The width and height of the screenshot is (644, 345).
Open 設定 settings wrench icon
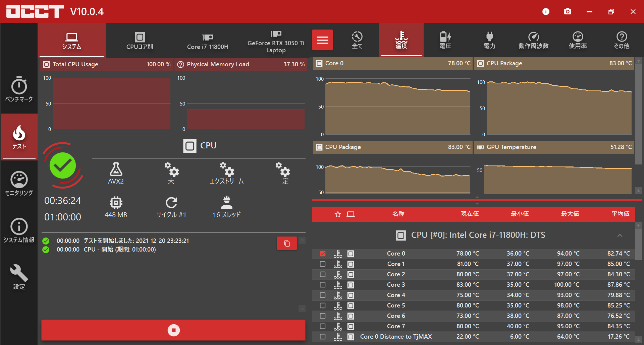point(19,277)
